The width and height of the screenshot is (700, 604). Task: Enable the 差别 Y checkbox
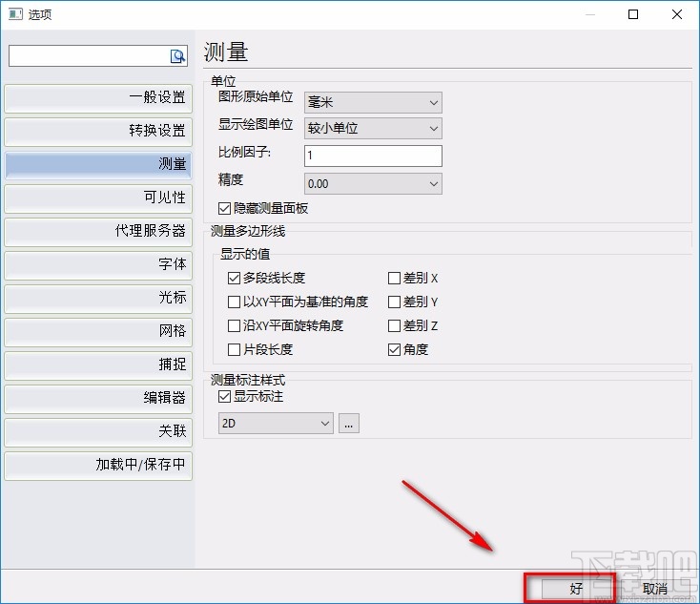[394, 302]
